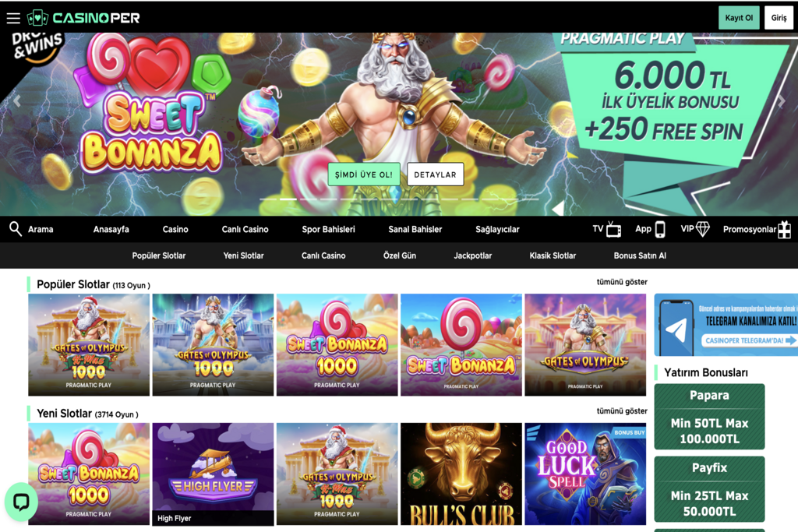The height and width of the screenshot is (532, 798).
Task: Select the Canlı Casino menu item
Action: click(245, 229)
